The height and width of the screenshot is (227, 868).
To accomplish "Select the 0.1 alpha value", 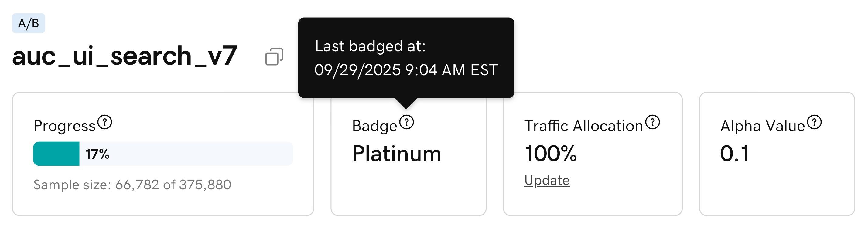I will pos(734,154).
